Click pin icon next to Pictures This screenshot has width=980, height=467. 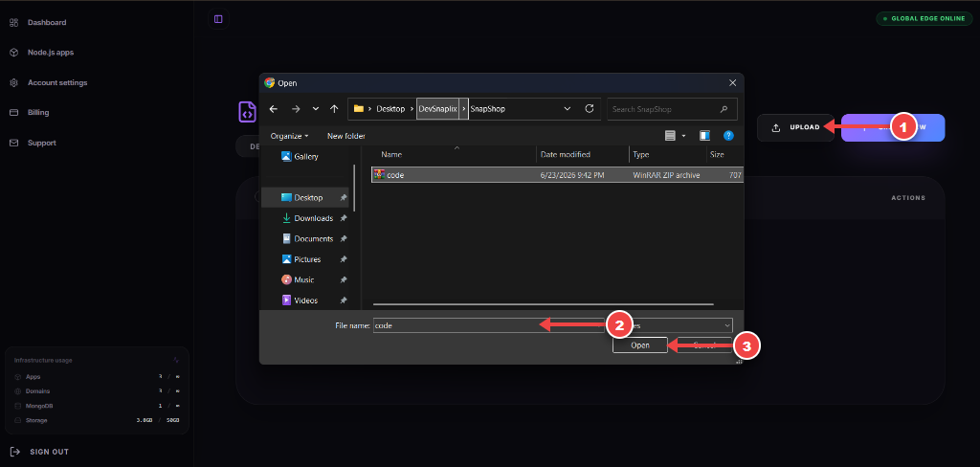click(x=344, y=259)
